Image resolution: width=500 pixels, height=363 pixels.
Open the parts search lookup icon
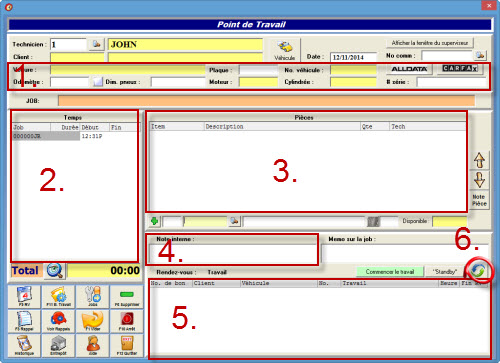point(234,221)
